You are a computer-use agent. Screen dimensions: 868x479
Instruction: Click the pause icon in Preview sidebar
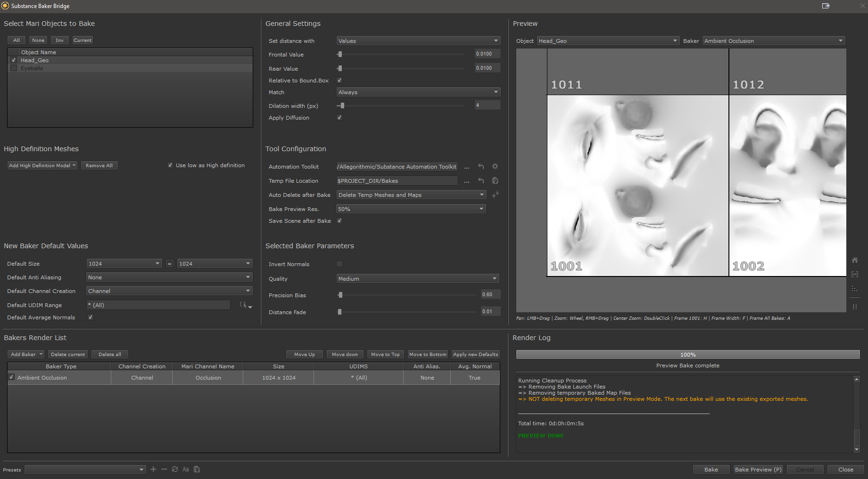854,307
